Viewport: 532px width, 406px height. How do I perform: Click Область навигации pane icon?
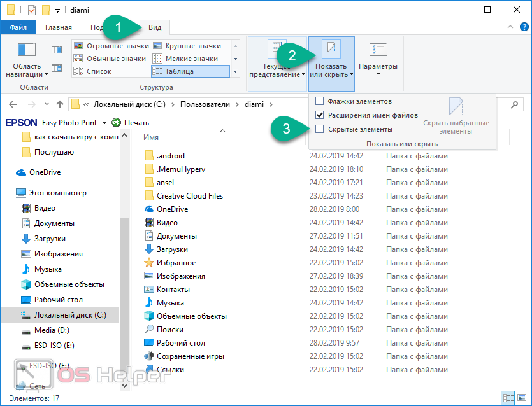pos(27,59)
